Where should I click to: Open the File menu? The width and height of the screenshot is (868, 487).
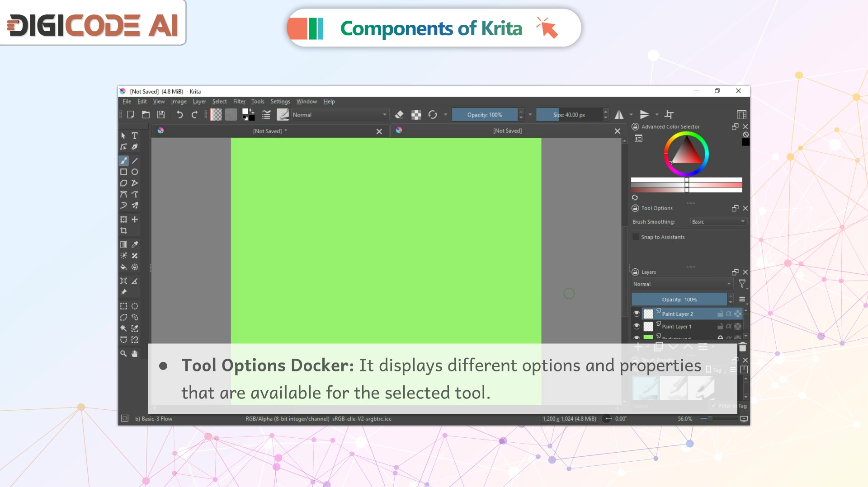(127, 102)
